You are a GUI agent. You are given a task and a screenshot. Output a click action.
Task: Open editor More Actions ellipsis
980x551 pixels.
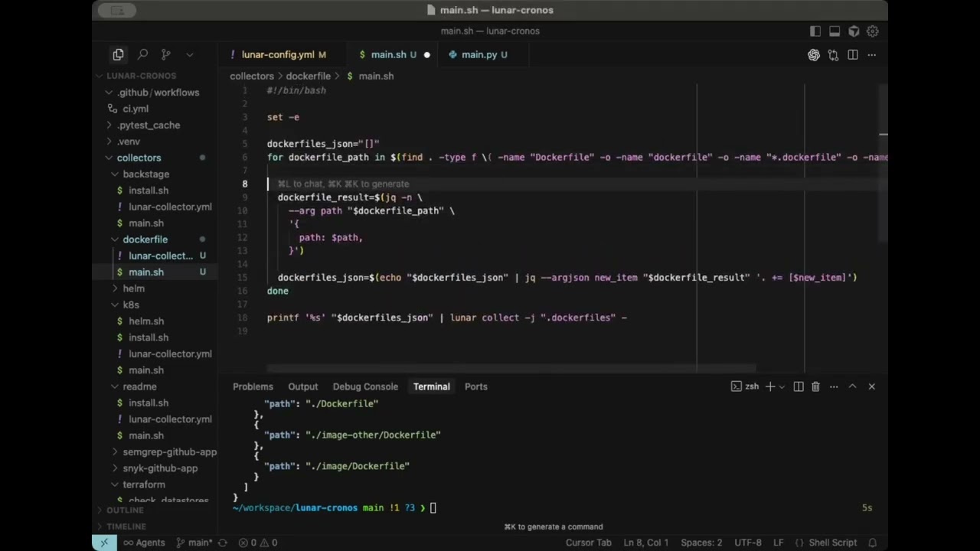[871, 55]
